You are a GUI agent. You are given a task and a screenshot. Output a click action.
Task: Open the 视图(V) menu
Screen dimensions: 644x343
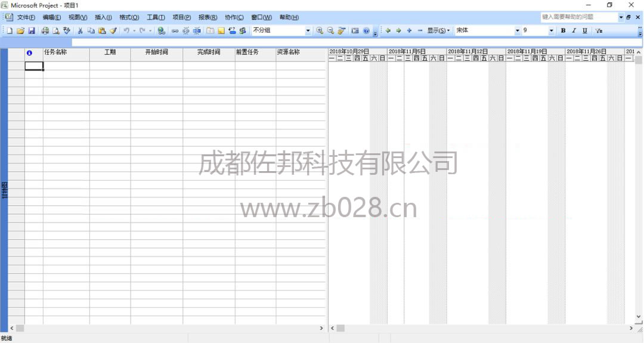pos(78,17)
